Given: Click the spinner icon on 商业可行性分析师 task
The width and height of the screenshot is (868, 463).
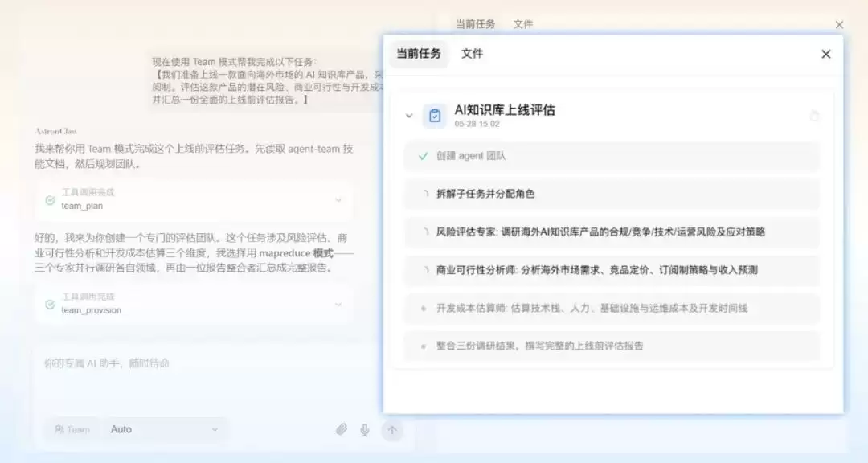Looking at the screenshot, I should [x=425, y=270].
